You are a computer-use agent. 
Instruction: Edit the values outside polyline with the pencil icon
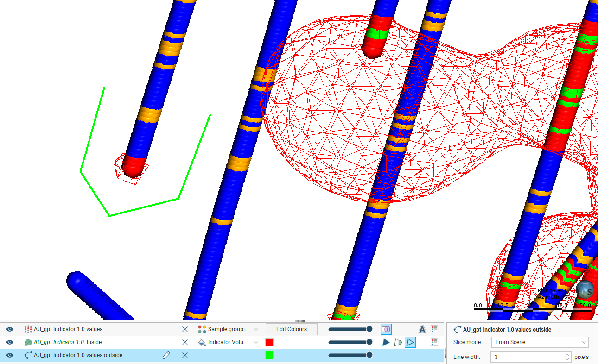[166, 355]
